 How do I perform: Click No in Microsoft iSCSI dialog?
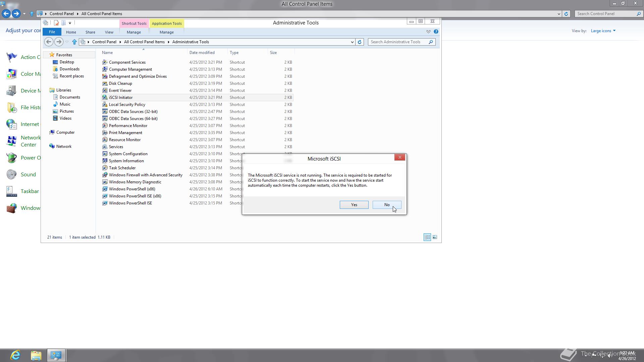tap(387, 205)
